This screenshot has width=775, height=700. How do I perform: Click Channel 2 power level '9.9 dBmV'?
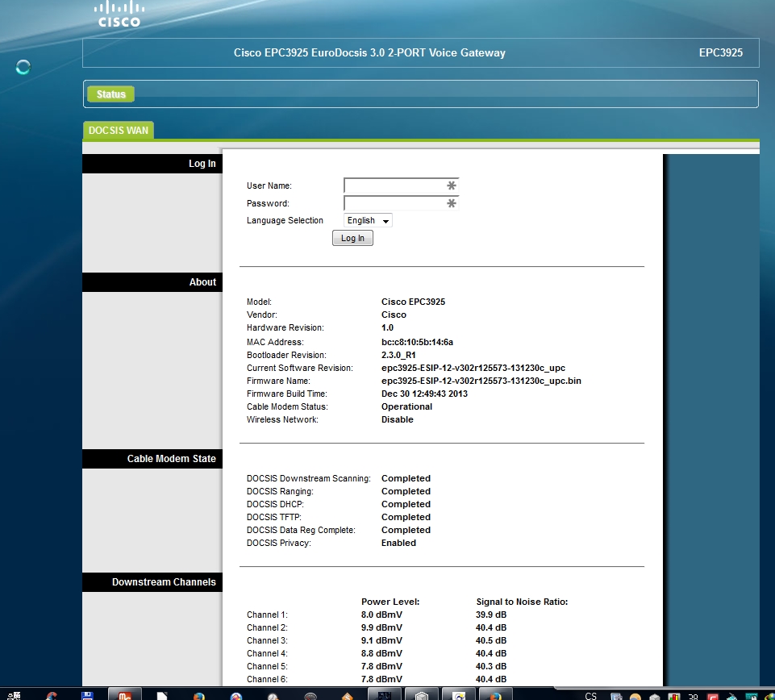tap(381, 627)
